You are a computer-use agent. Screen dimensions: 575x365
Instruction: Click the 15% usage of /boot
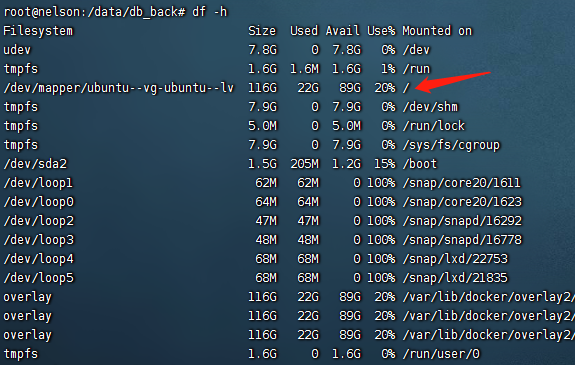point(385,164)
